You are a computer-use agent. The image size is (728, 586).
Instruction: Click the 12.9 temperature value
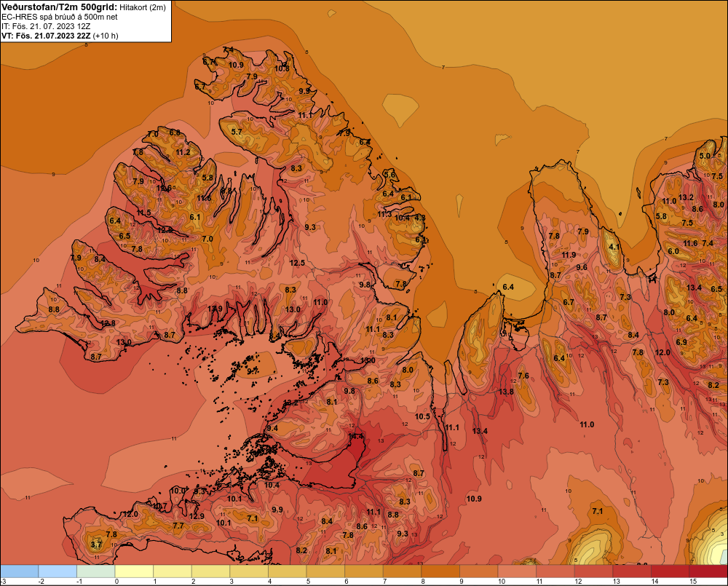pyautogui.click(x=197, y=516)
